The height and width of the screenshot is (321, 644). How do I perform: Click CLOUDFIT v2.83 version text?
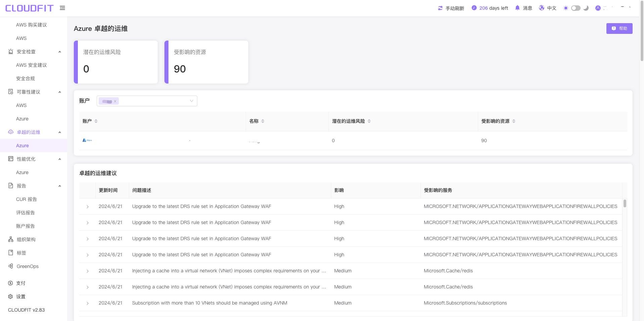(x=27, y=310)
